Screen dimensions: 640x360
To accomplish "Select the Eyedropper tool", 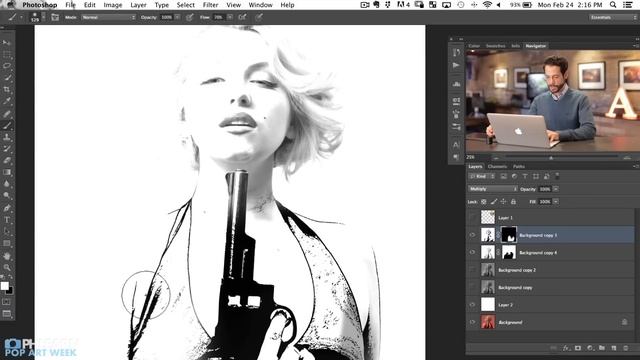I will click(x=7, y=101).
